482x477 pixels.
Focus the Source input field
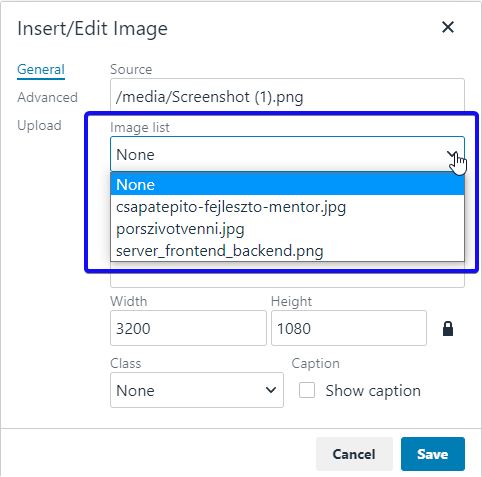287,97
